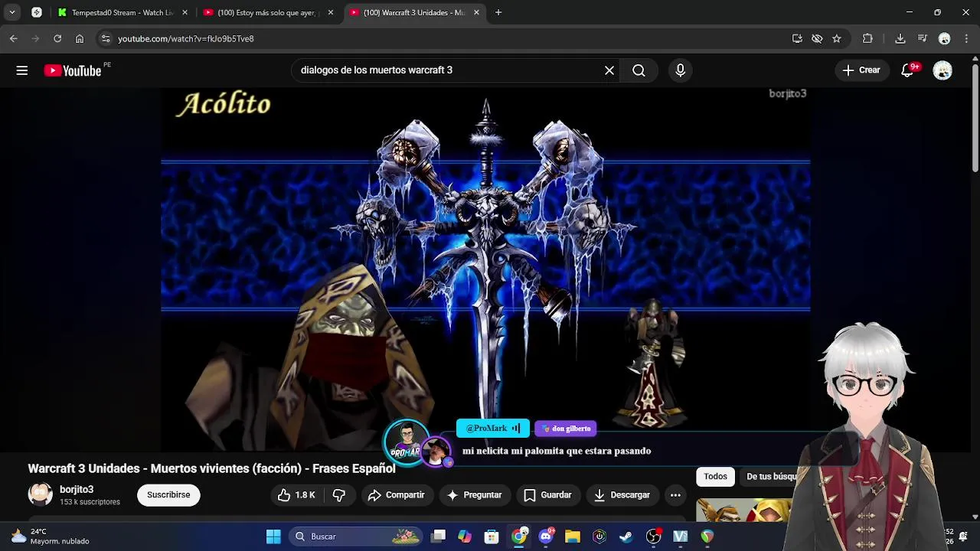
Task: Open Copilot from the taskbar
Action: [x=465, y=536]
